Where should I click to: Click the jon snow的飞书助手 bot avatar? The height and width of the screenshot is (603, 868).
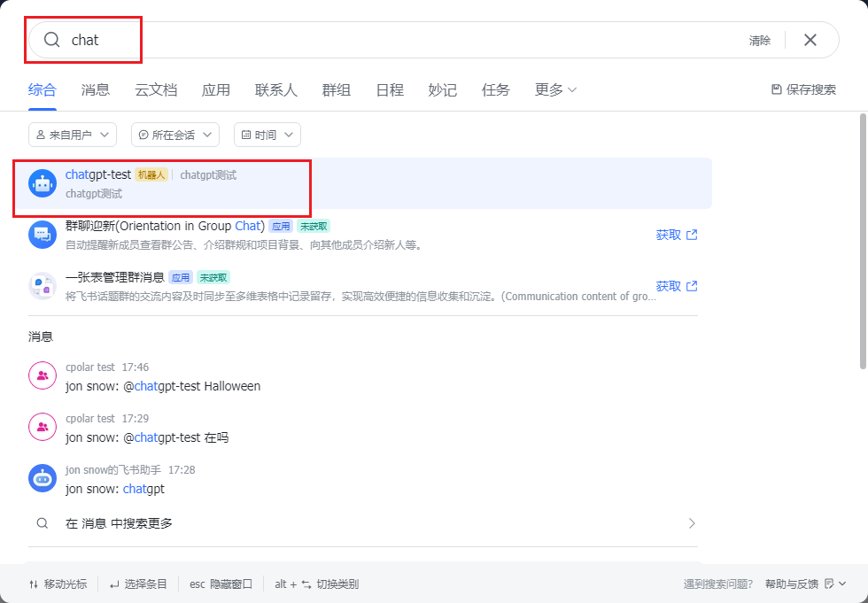tap(43, 479)
